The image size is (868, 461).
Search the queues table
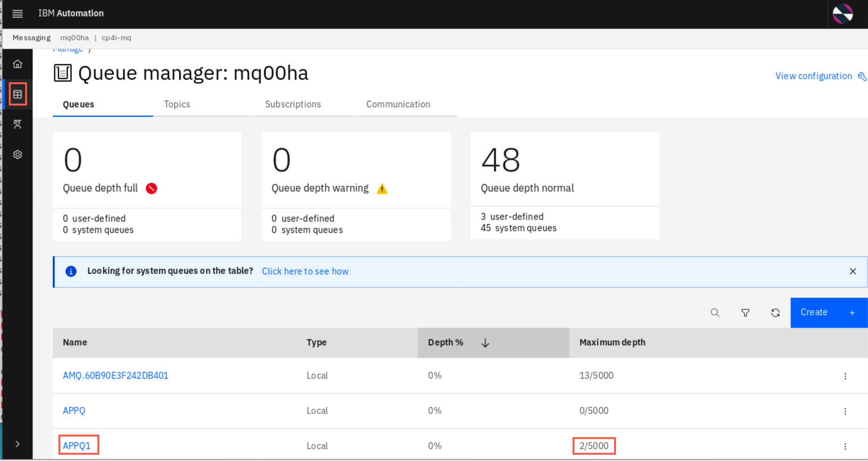[x=715, y=313]
